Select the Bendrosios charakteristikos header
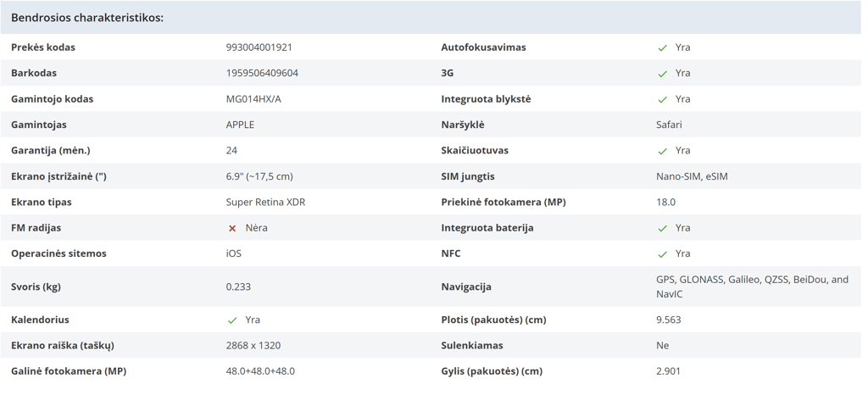Viewport: 868px width, 395px height. tap(87, 18)
